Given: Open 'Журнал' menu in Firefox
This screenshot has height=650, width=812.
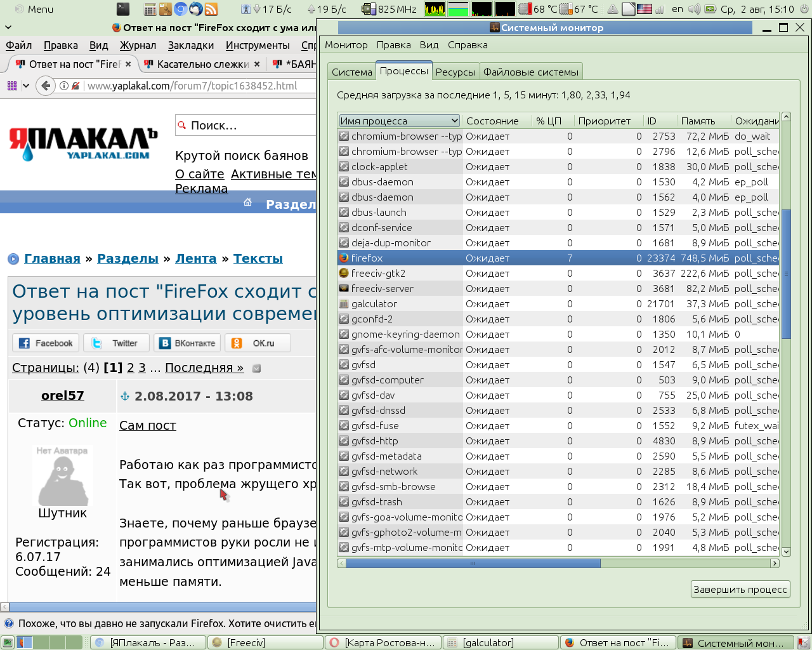Looking at the screenshot, I should pos(138,45).
